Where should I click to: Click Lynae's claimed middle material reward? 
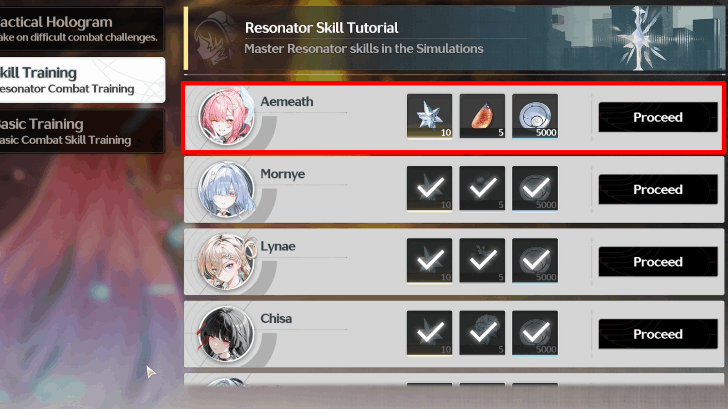482,261
